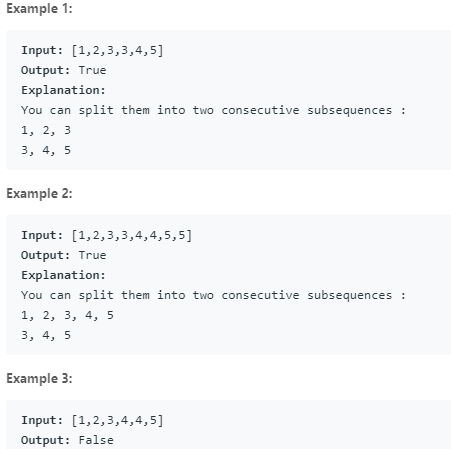Viewport: 451px width, 449px height.
Task: Click the Example 2 heading
Action: point(39,194)
